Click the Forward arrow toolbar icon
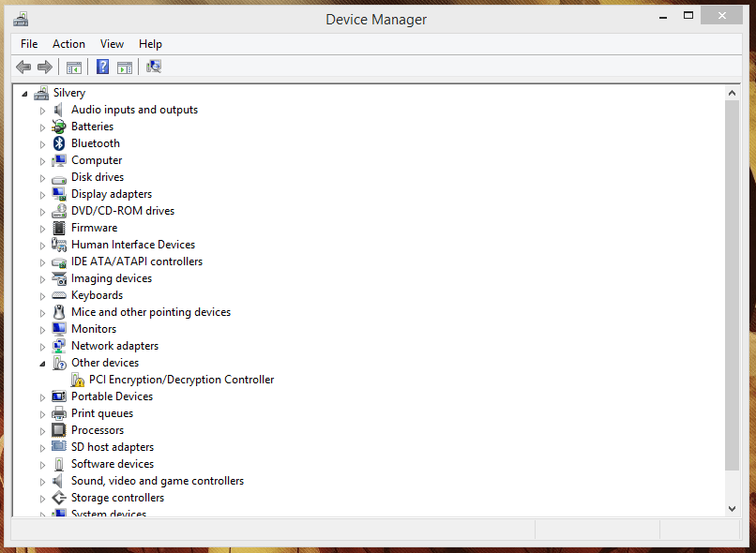756x553 pixels. [44, 67]
